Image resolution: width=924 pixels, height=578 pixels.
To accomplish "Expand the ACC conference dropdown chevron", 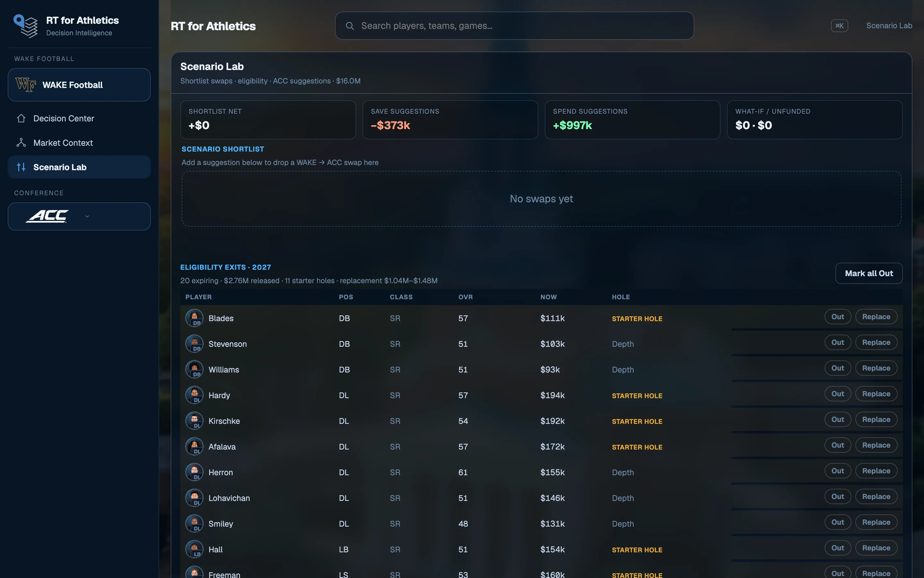I will 87,216.
